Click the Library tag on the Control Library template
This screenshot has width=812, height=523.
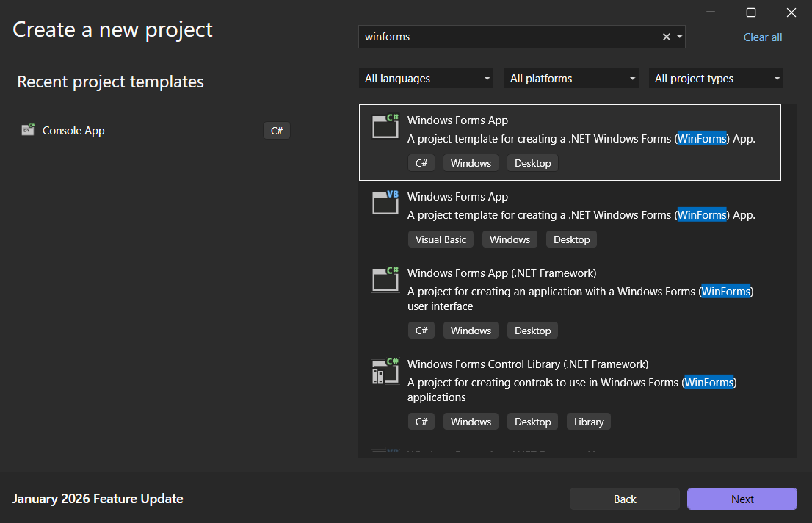tap(588, 421)
